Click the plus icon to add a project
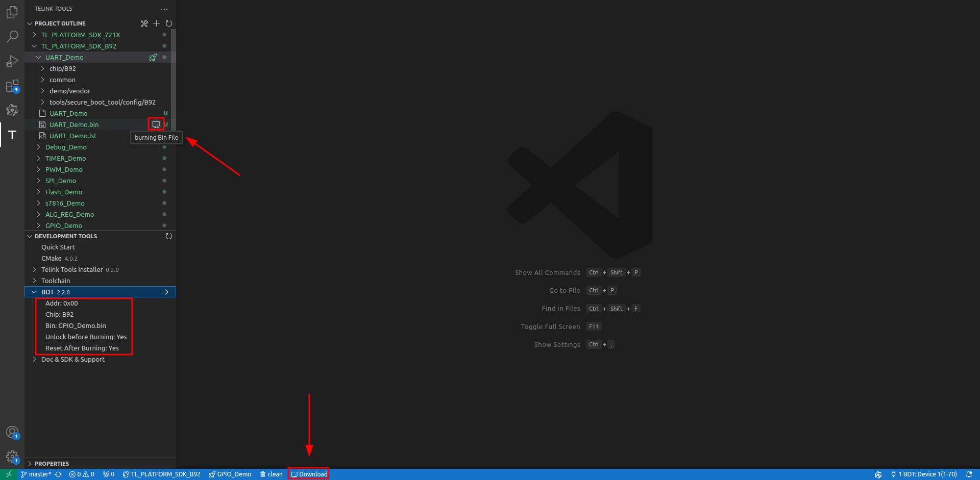This screenshot has height=480, width=980. [156, 23]
